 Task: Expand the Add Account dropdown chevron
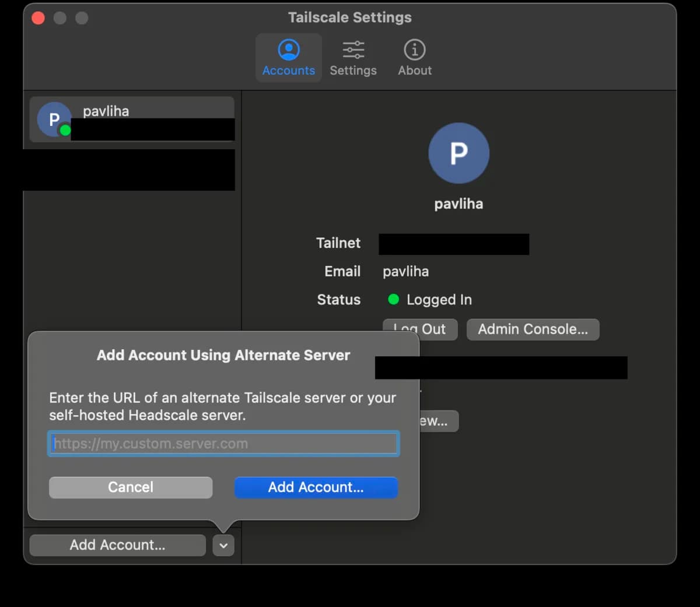223,546
